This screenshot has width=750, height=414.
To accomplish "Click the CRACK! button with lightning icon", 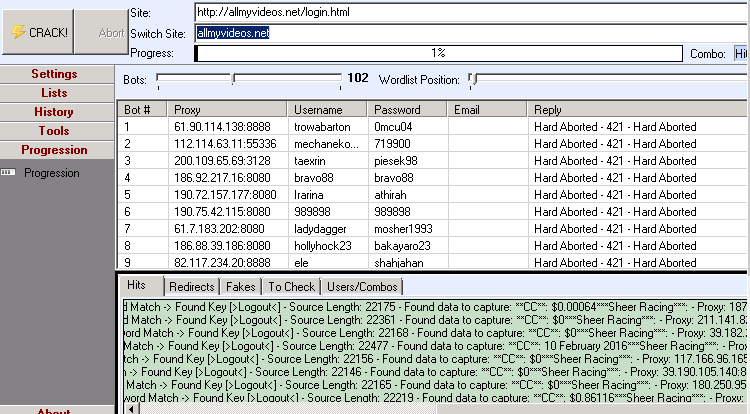I will pos(38,32).
